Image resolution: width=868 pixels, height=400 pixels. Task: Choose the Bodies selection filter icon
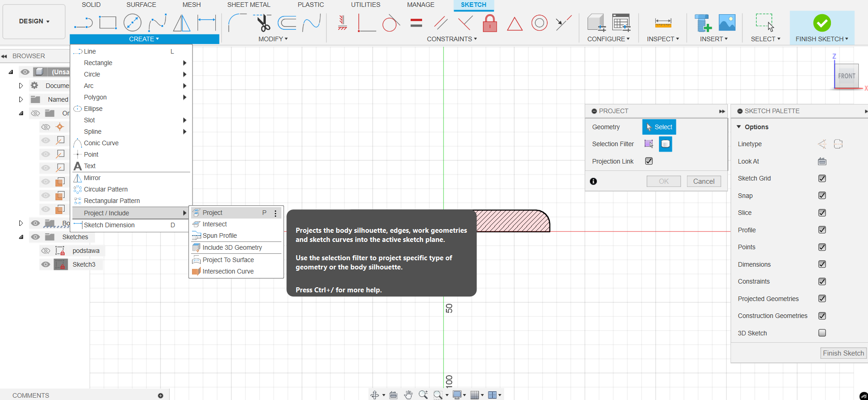[x=665, y=144]
